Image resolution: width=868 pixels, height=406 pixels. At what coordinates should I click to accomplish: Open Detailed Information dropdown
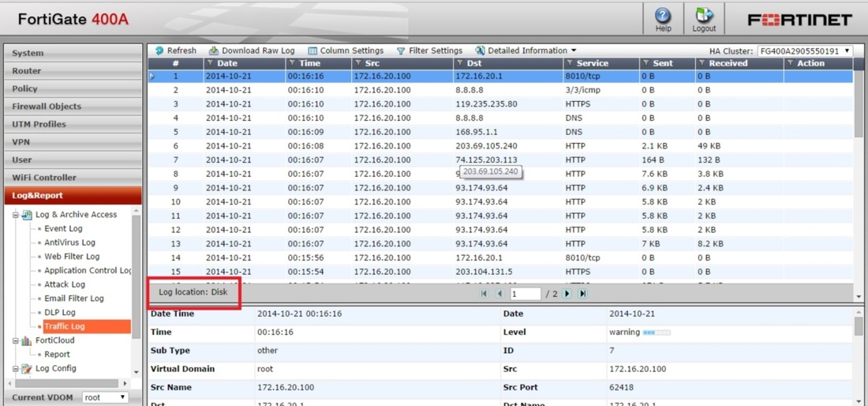click(x=526, y=51)
